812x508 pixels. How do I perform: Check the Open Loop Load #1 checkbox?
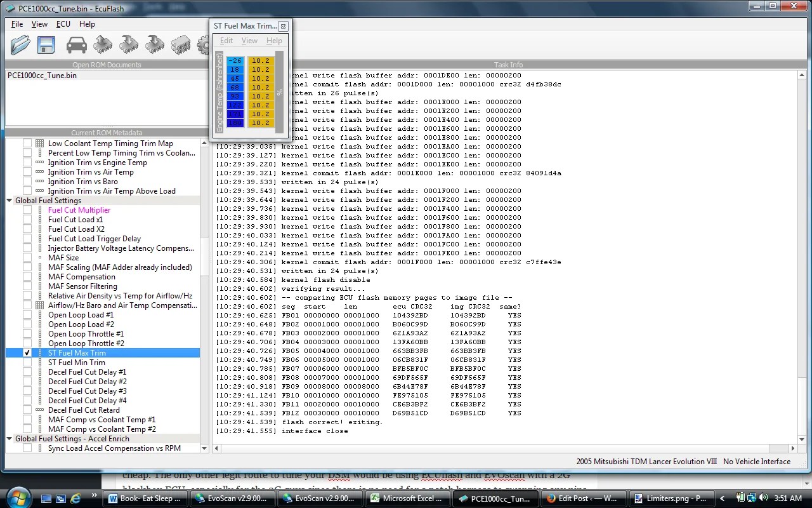(x=27, y=315)
